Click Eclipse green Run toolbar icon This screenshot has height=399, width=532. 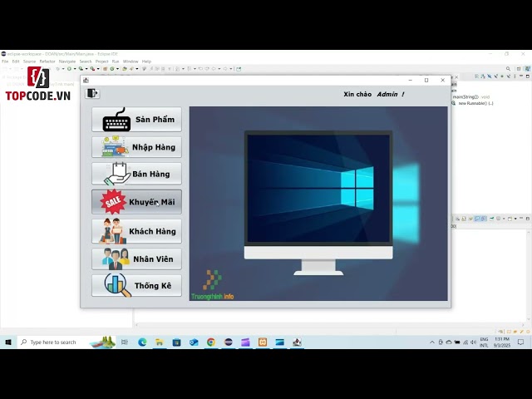pos(69,68)
